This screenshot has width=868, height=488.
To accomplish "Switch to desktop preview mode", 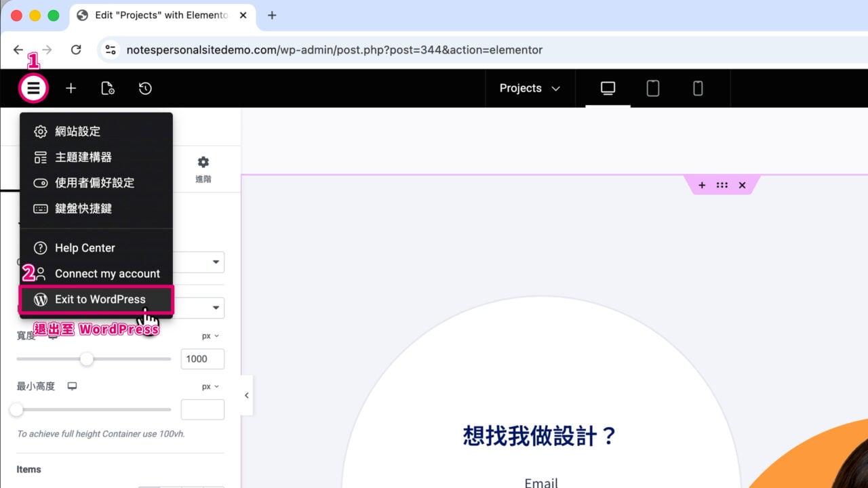I will tap(608, 88).
